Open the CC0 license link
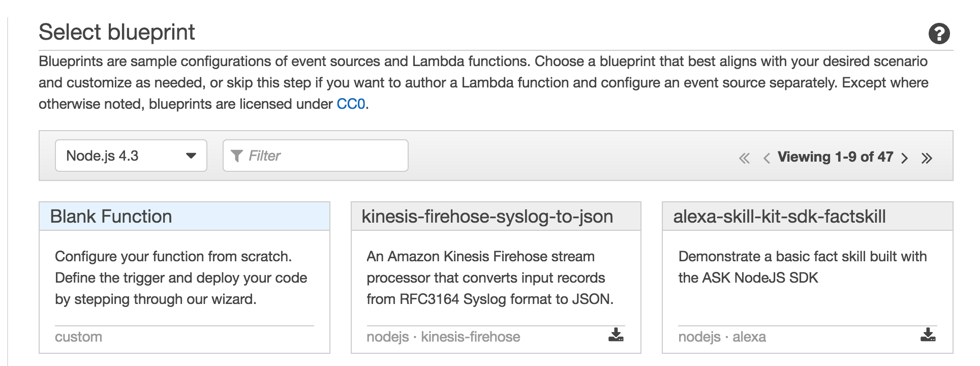 tap(351, 104)
